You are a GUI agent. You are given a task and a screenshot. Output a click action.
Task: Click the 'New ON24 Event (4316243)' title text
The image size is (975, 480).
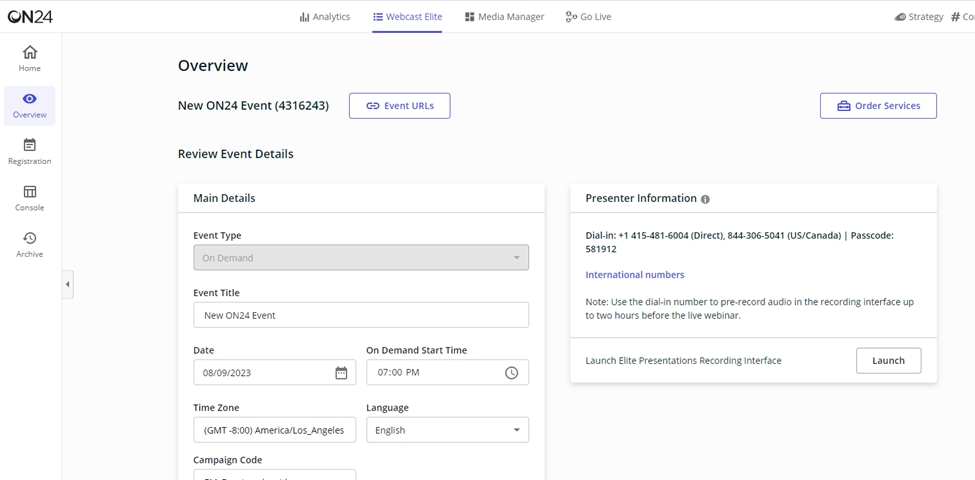254,106
